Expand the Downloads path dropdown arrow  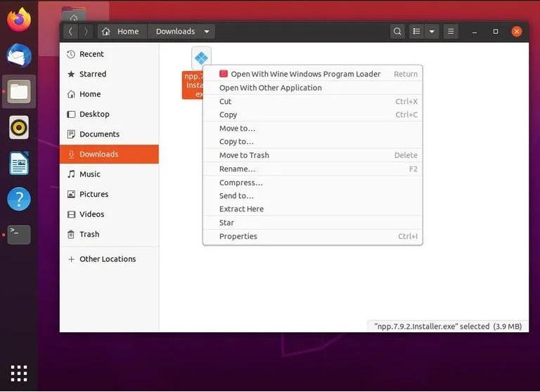[x=207, y=32]
